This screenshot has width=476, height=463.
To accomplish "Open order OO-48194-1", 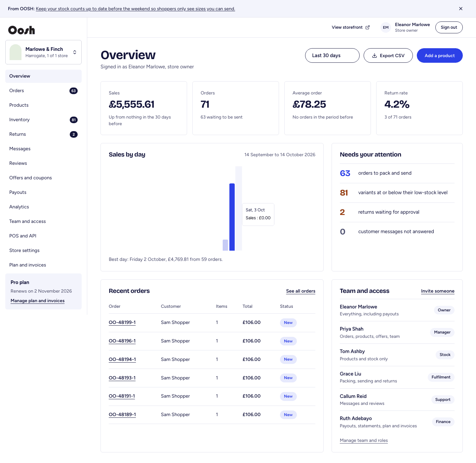I will tap(122, 359).
